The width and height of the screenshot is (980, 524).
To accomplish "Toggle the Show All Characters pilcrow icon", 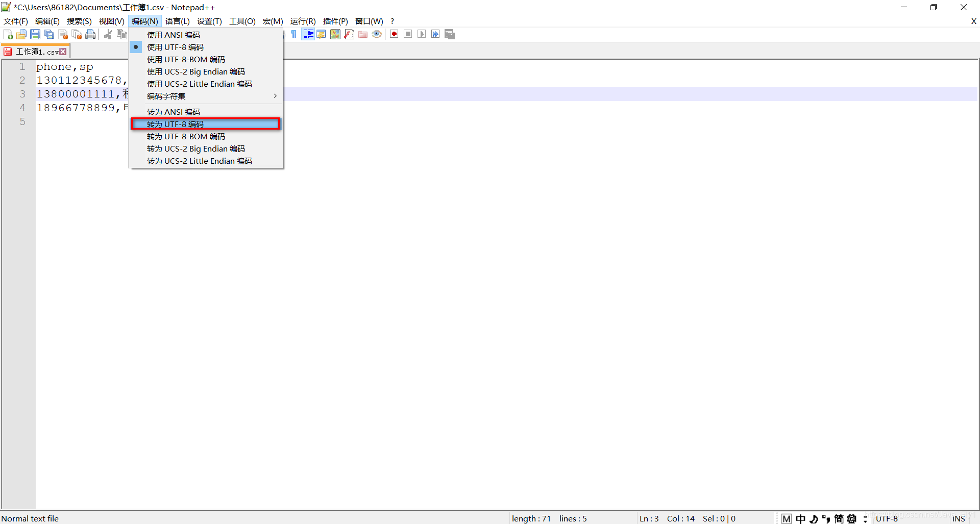I will tap(294, 34).
